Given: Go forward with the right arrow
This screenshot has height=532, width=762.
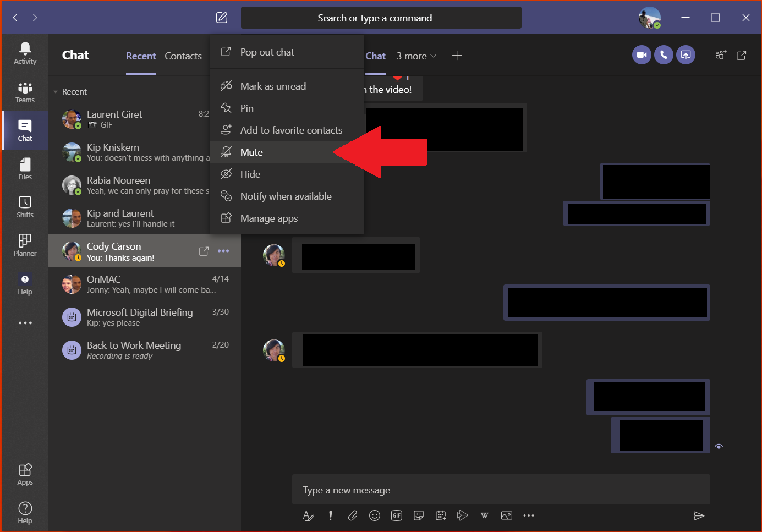Looking at the screenshot, I should point(35,18).
